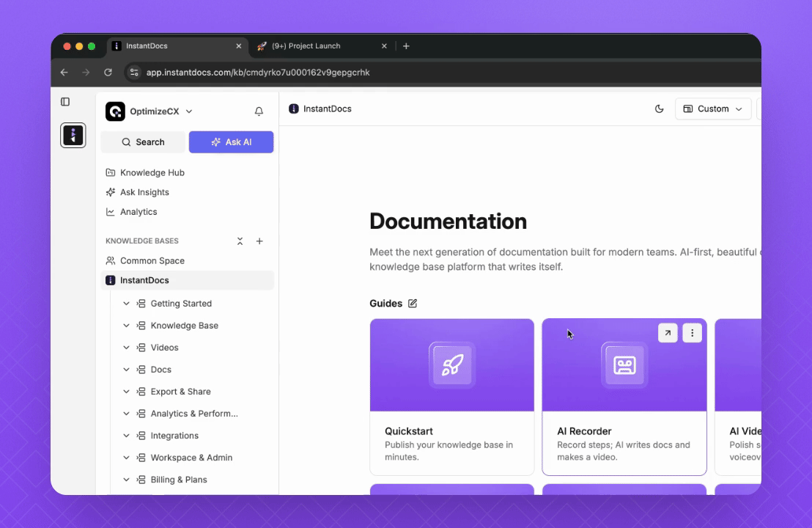Expand the Docs chevron

126,370
